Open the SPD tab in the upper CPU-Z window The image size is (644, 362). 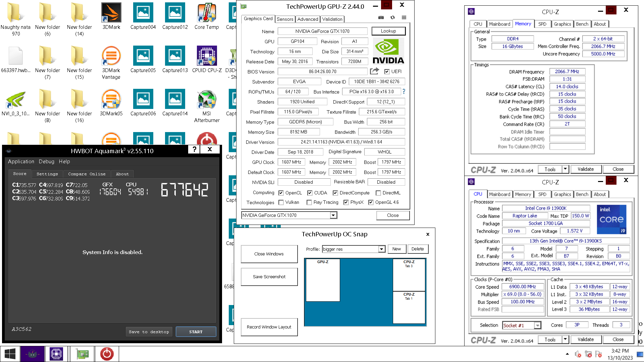pyautogui.click(x=542, y=24)
